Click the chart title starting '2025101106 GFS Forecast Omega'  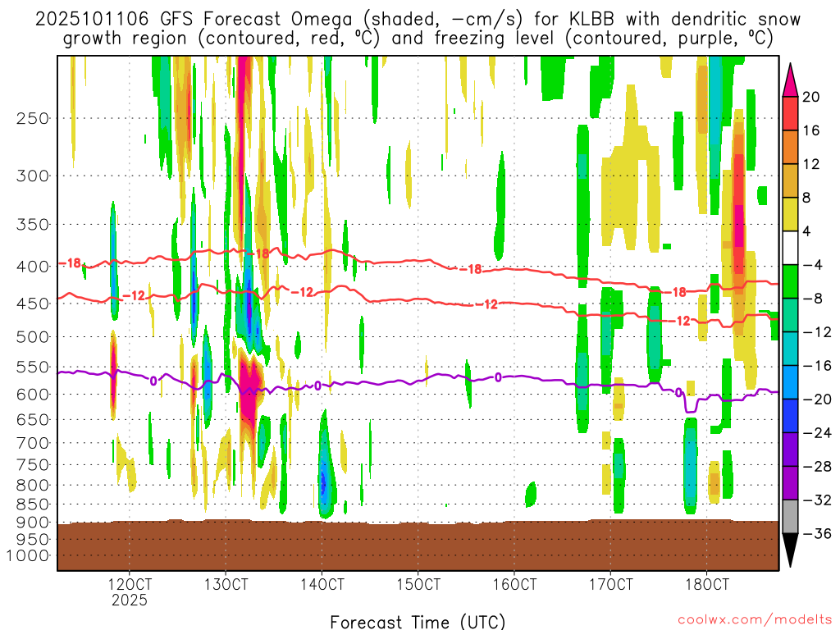(418, 29)
